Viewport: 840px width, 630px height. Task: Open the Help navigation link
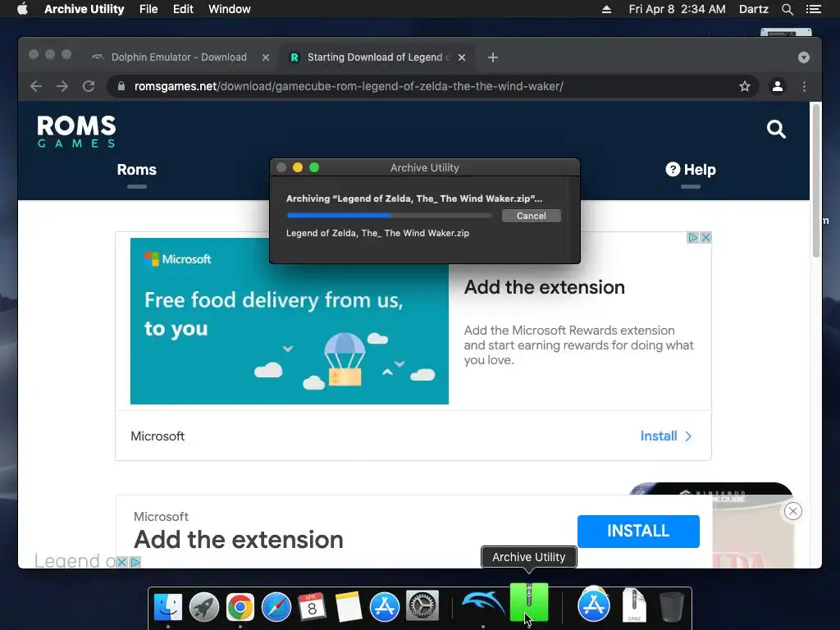coord(691,170)
